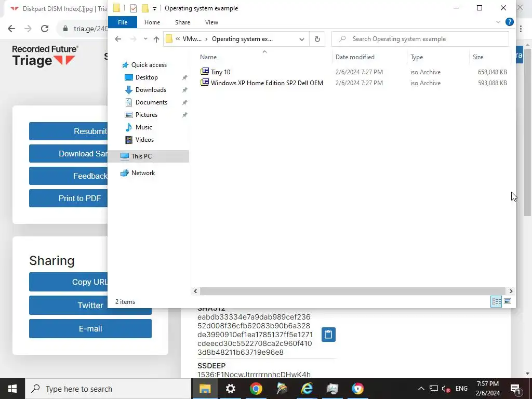The height and width of the screenshot is (399, 532).
Task: Click the Tiny 10 iso file icon
Action: tap(205, 72)
